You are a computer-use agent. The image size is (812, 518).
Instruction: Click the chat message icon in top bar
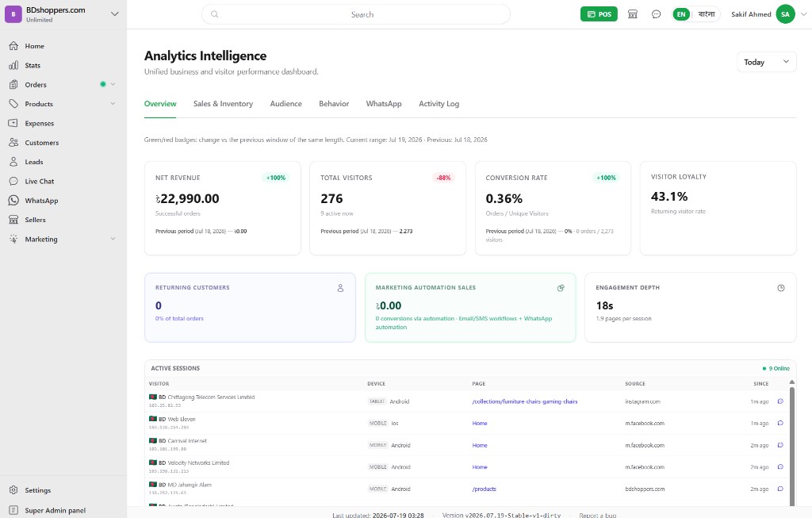click(656, 14)
